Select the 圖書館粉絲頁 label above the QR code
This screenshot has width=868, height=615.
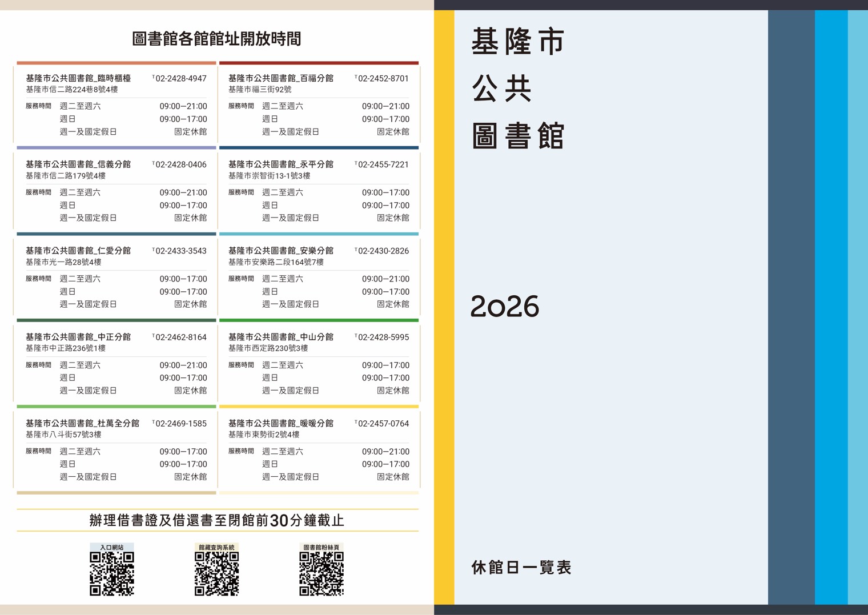[x=322, y=547]
